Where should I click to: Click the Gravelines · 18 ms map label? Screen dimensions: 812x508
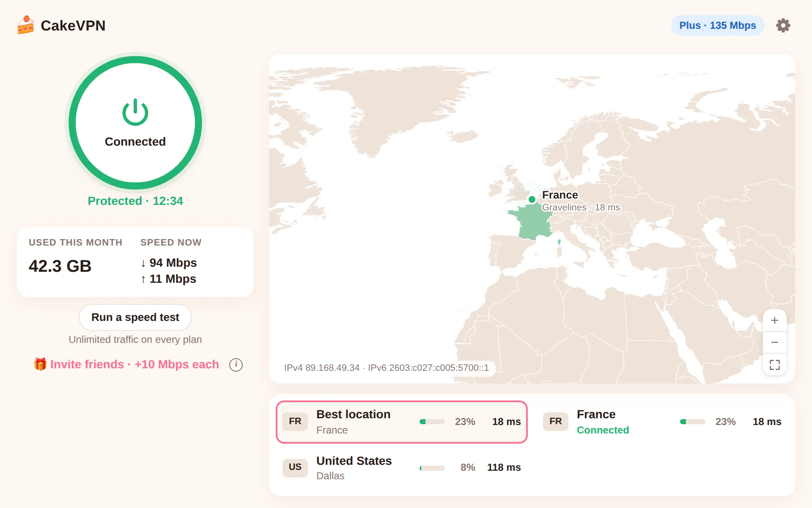tap(581, 207)
